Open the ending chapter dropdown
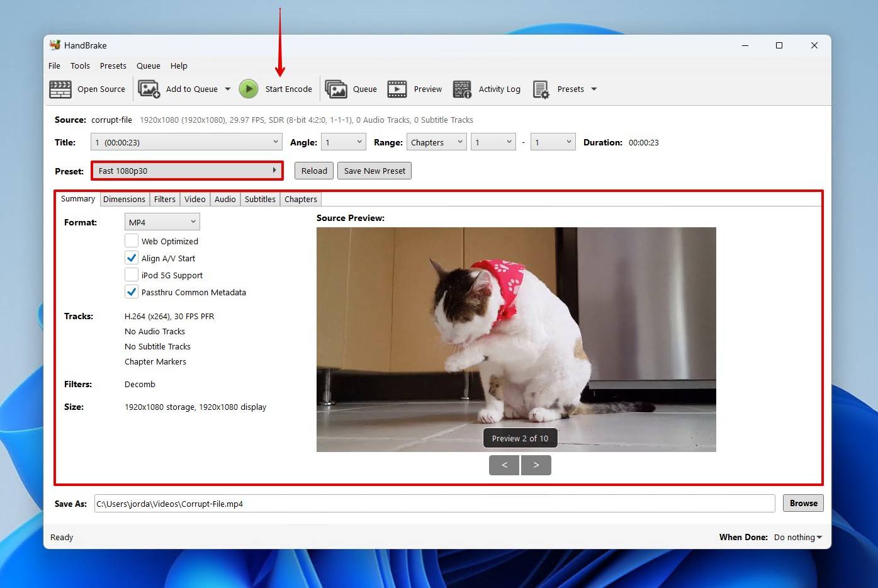 (553, 142)
